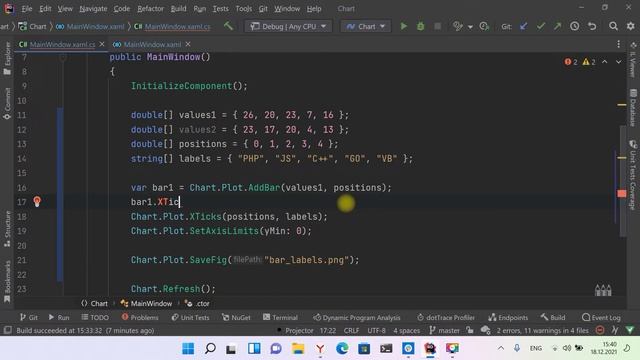This screenshot has height=360, width=640.
Task: Open the Database tool window on right sidebar
Action: pos(633,108)
